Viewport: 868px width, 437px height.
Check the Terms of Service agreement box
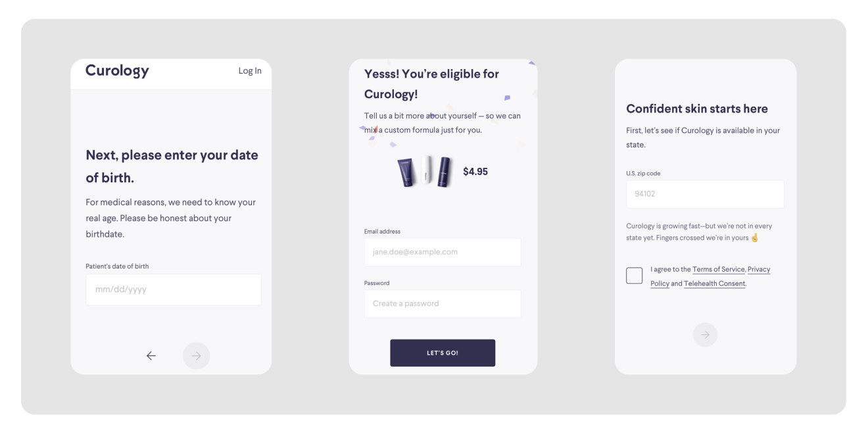pyautogui.click(x=635, y=276)
